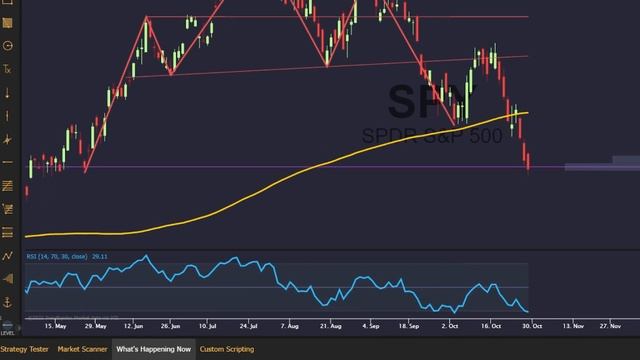
Task: Select the left-pointing wedge tool
Action: 7,279
